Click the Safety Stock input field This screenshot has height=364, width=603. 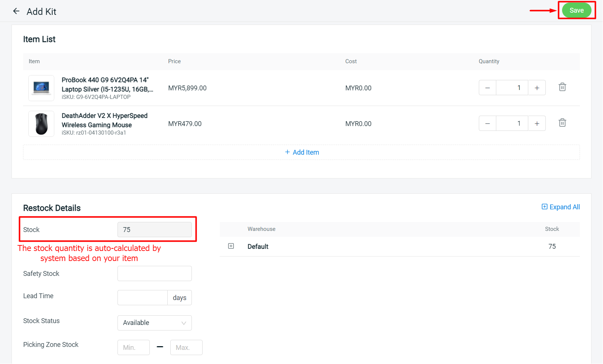pos(154,274)
